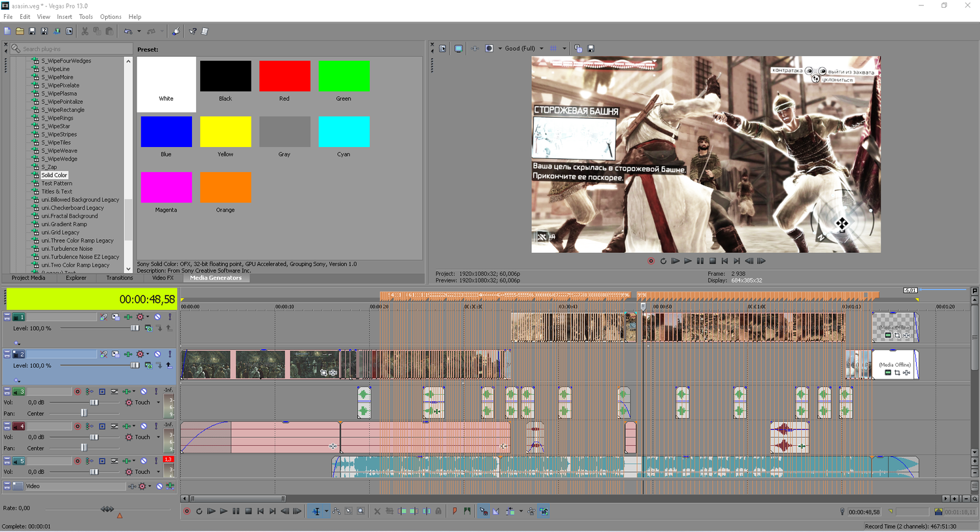This screenshot has width=980, height=532.
Task: Switch to the Transitions tab
Action: click(x=120, y=278)
